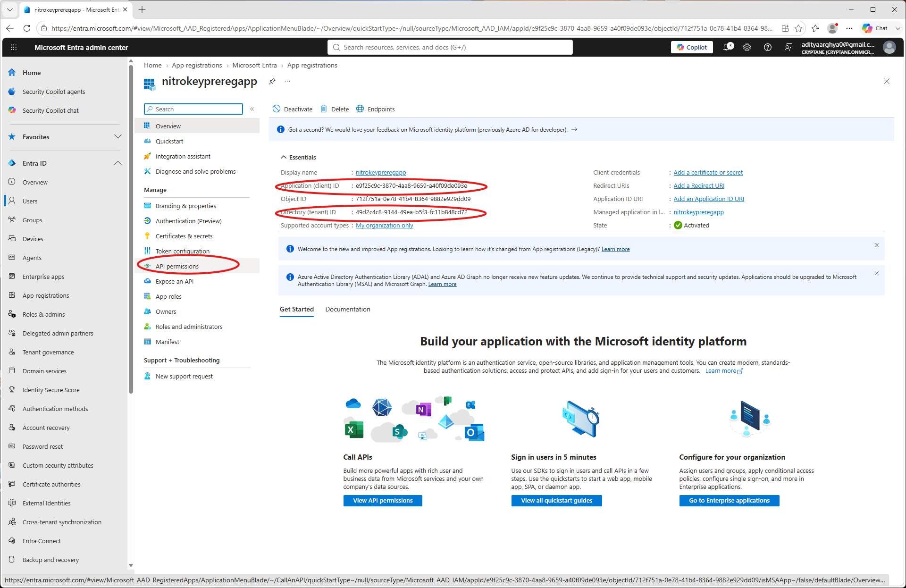906x588 pixels.
Task: Click the browser back arrow
Action: 10,28
